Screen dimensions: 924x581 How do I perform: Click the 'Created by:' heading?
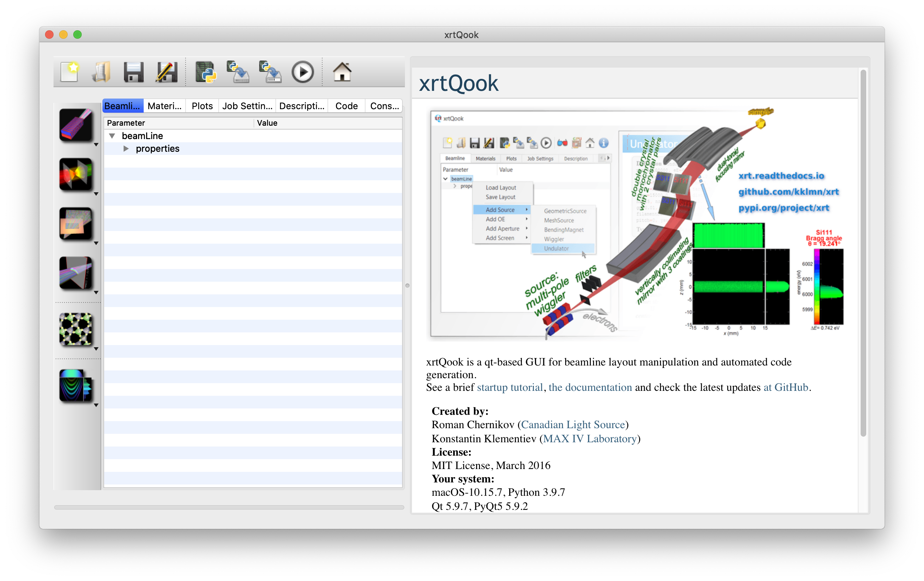pyautogui.click(x=460, y=411)
